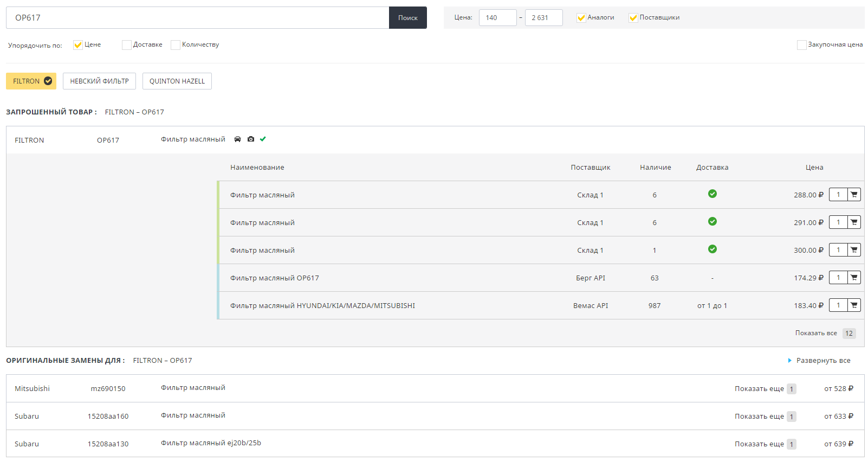Add the 291.00 ₽ filter to cart

tap(854, 222)
